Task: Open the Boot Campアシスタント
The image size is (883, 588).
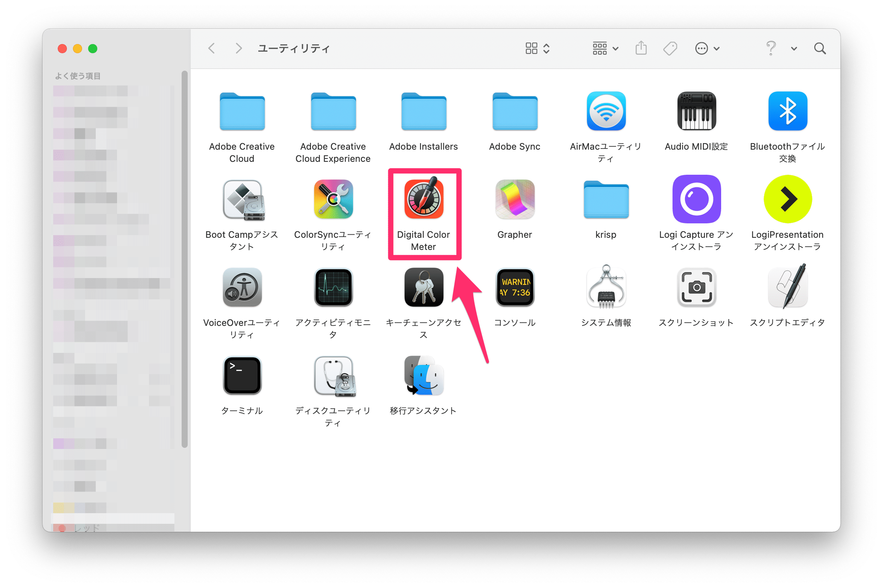Action: point(242,199)
